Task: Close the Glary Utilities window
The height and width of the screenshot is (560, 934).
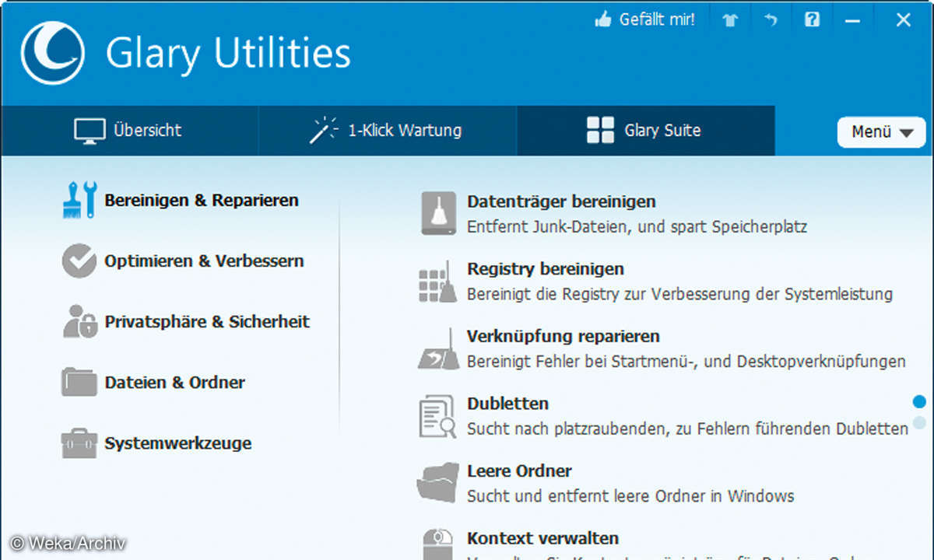Action: point(903,21)
